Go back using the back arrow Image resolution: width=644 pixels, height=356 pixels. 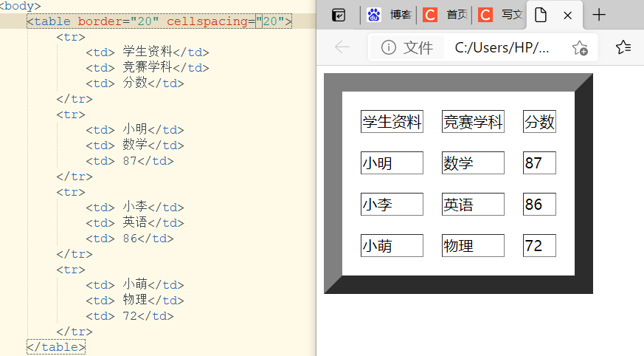(x=342, y=47)
